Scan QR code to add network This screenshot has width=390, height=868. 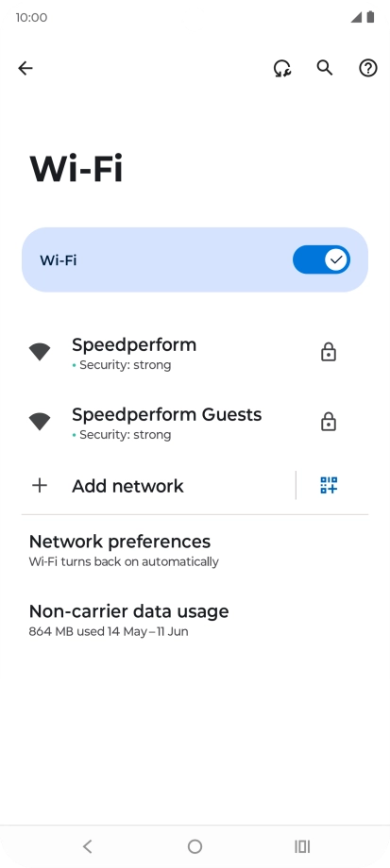[x=329, y=485]
